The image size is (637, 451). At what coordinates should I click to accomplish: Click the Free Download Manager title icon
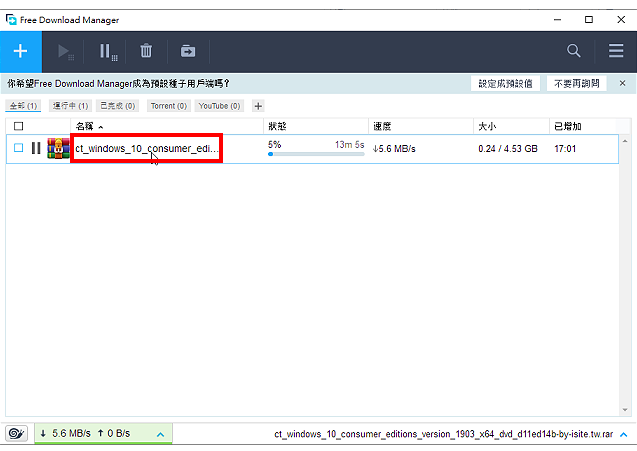tap(11, 20)
